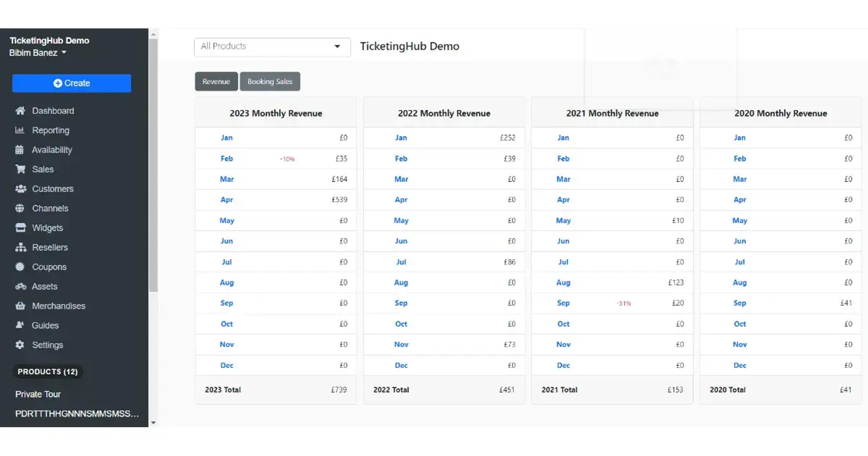Click the Merchandises basket icon
Image resolution: width=868 pixels, height=456 pixels.
(x=20, y=306)
